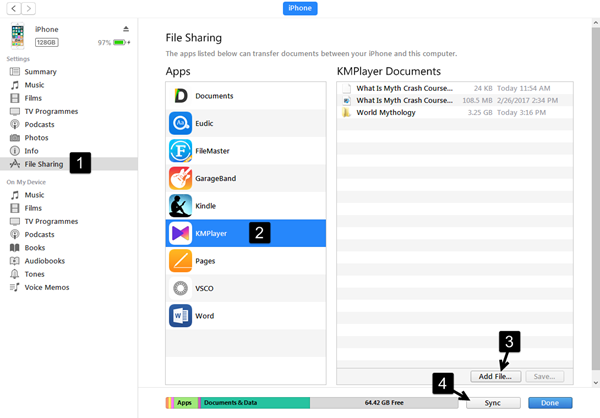Eject the iPhone device
The width and height of the screenshot is (600, 418).
point(126,29)
